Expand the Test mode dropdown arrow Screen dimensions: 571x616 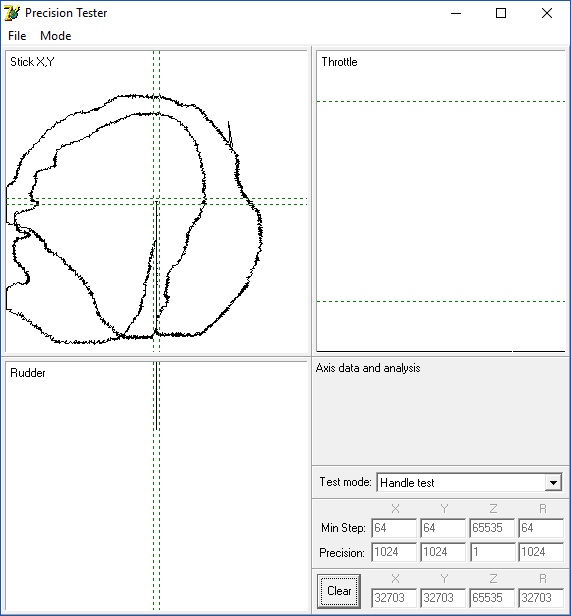[553, 482]
